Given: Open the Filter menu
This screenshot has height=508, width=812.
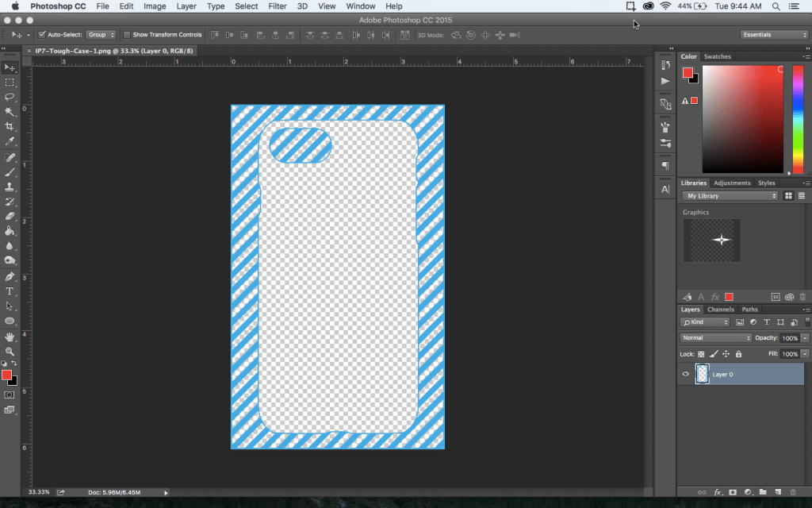Looking at the screenshot, I should 278,6.
